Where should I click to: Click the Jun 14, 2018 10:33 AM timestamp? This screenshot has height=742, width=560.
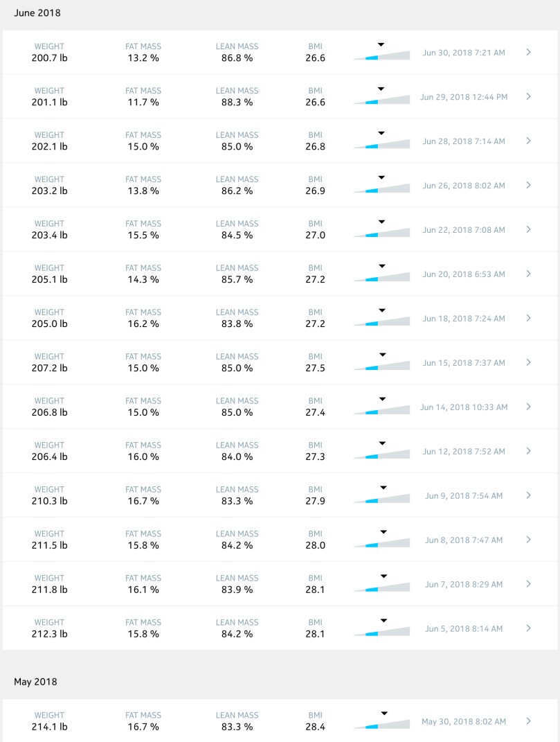tap(463, 407)
